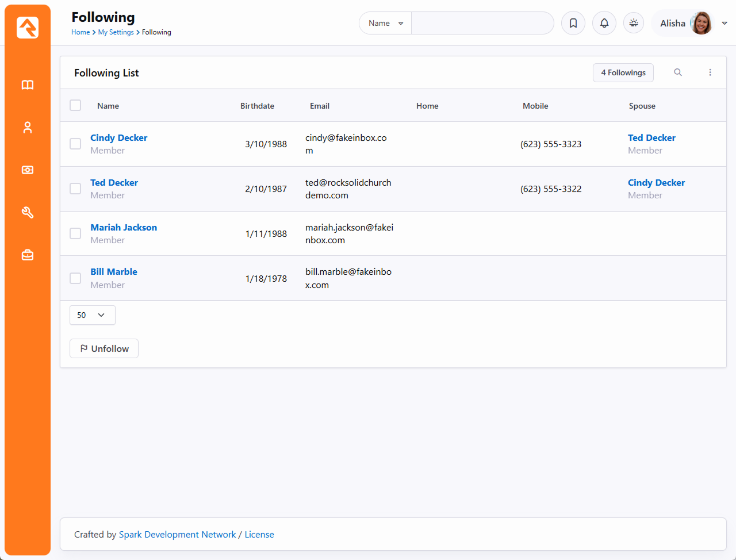Image resolution: width=736 pixels, height=560 pixels.
Task: Check the select-all checkbox in header row
Action: 75,105
